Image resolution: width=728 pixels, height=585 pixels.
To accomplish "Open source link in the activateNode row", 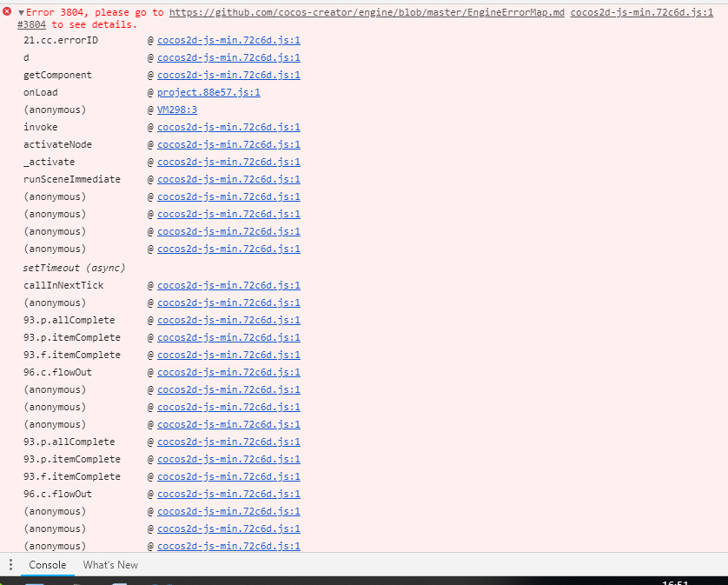I will (x=228, y=144).
